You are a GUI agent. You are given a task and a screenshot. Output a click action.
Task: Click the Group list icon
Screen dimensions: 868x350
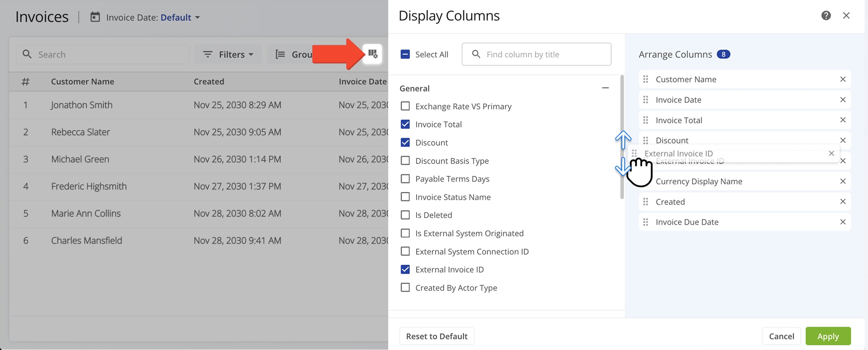coord(280,54)
